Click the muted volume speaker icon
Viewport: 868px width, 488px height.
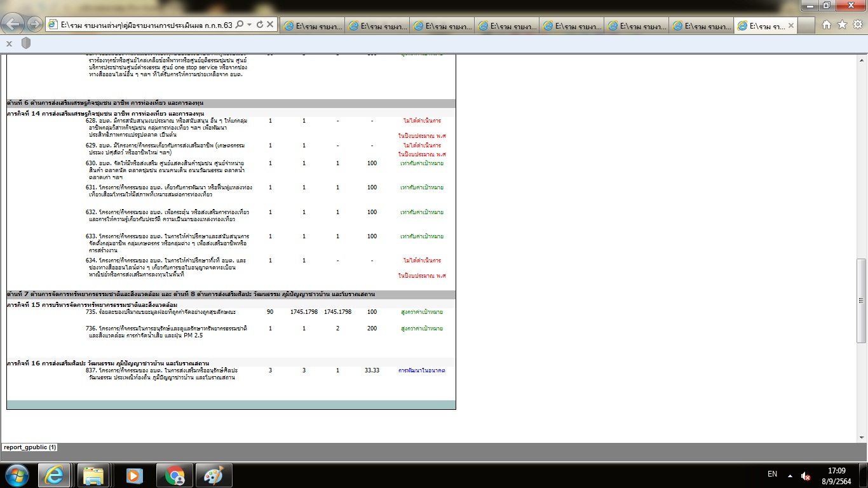(x=806, y=475)
